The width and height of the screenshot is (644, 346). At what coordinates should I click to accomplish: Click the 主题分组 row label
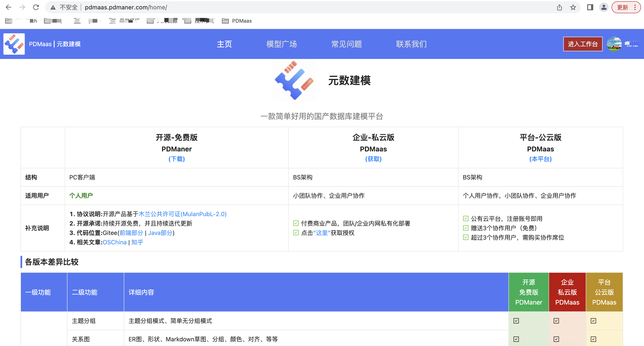coord(84,321)
